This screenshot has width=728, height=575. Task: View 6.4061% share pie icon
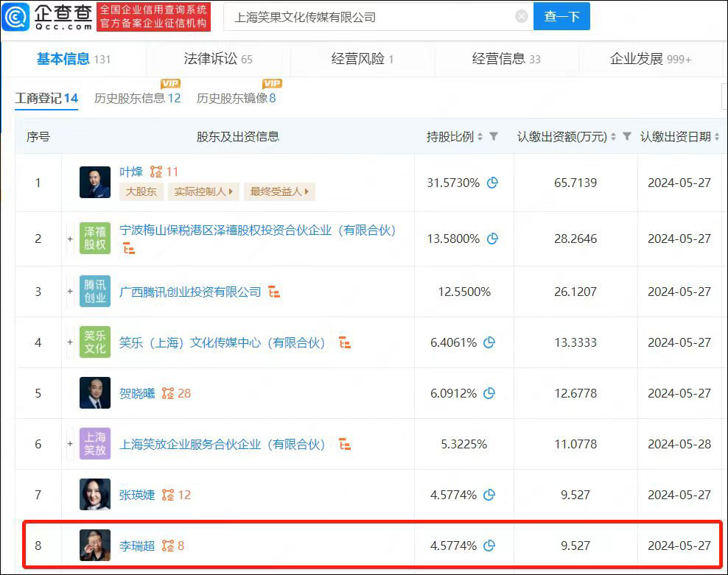[x=489, y=342]
